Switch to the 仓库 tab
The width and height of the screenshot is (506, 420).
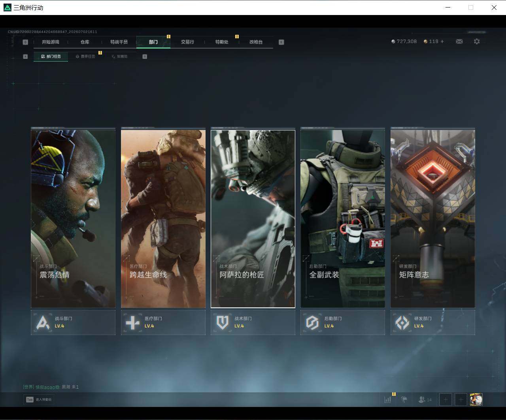[85, 42]
